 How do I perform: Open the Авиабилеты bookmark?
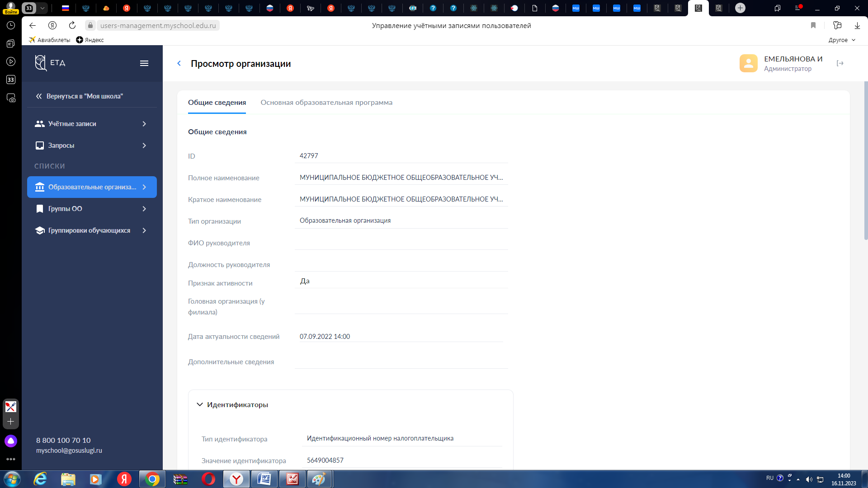pyautogui.click(x=49, y=40)
